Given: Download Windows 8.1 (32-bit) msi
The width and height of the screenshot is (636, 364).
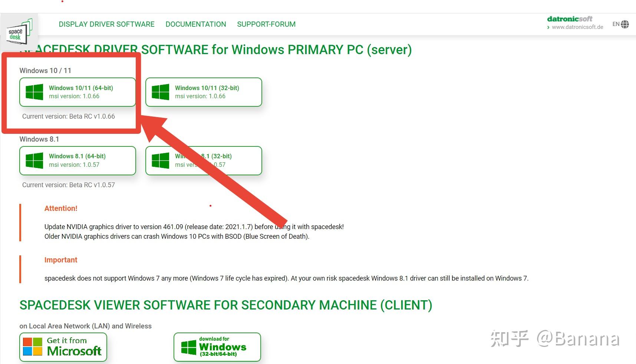Looking at the screenshot, I should tap(204, 161).
